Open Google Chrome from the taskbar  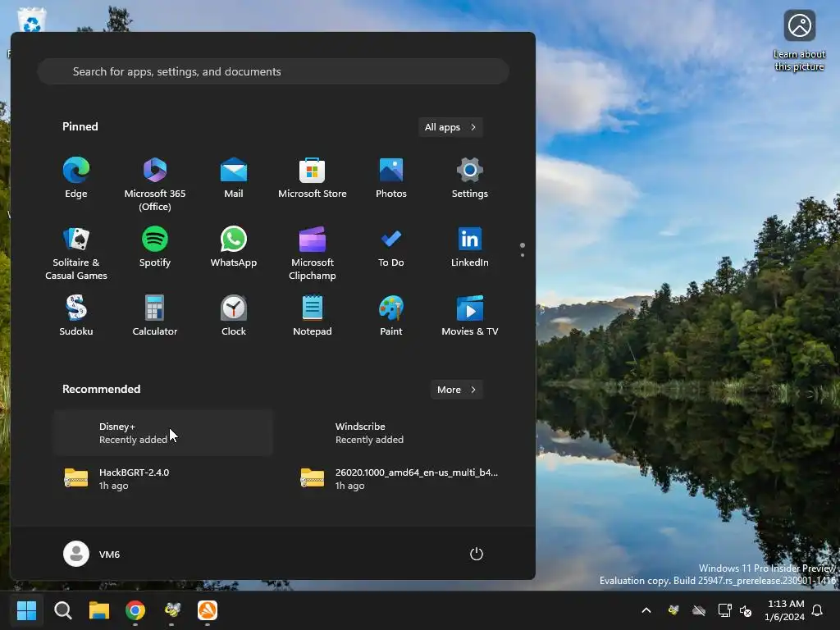(x=135, y=610)
